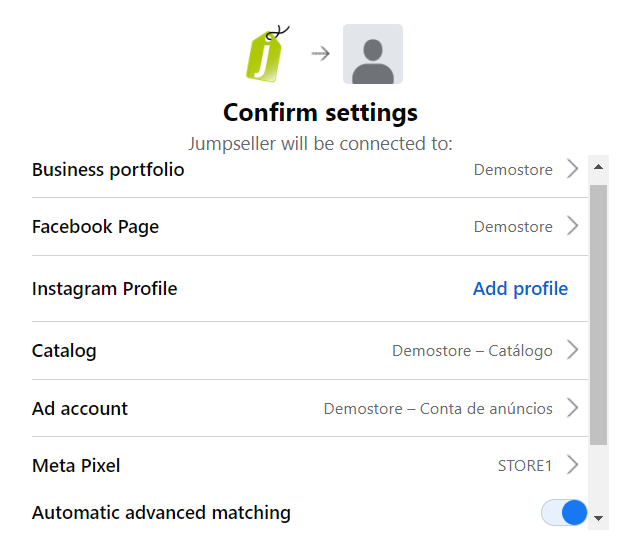Expand Business portfolio chevron
Viewport: 624px width, 538px height.
pyautogui.click(x=573, y=169)
